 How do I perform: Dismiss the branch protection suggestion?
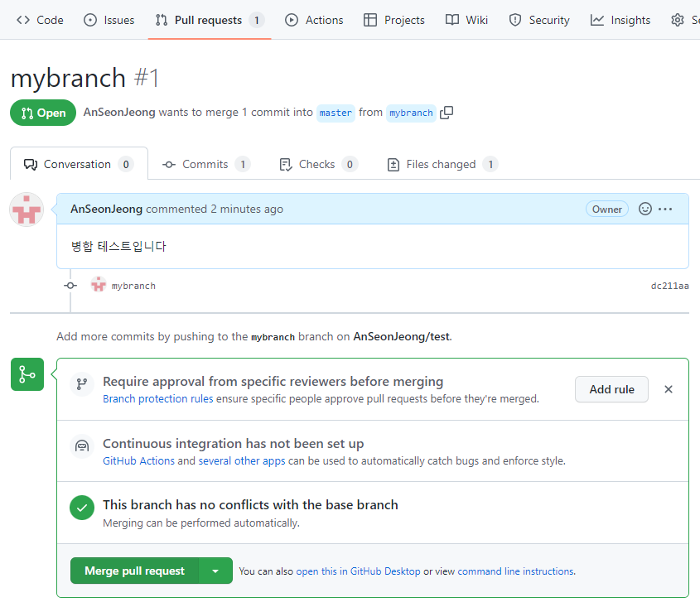click(669, 389)
